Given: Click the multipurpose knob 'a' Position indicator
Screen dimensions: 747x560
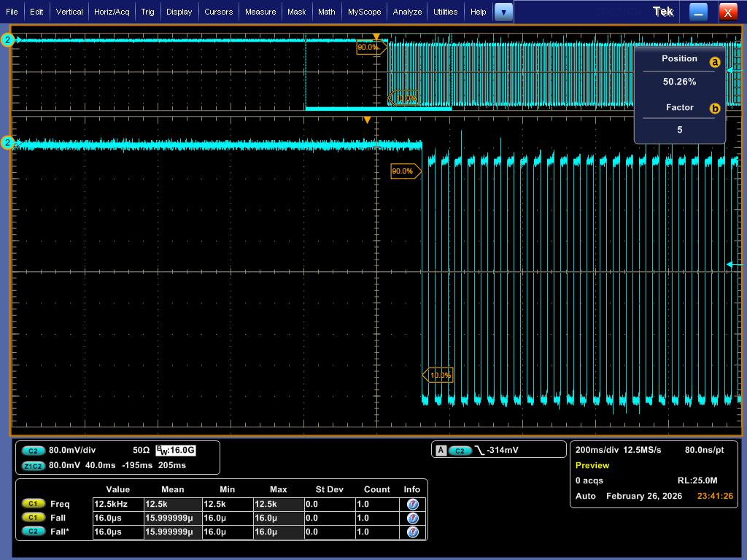Looking at the screenshot, I should pyautogui.click(x=715, y=63).
